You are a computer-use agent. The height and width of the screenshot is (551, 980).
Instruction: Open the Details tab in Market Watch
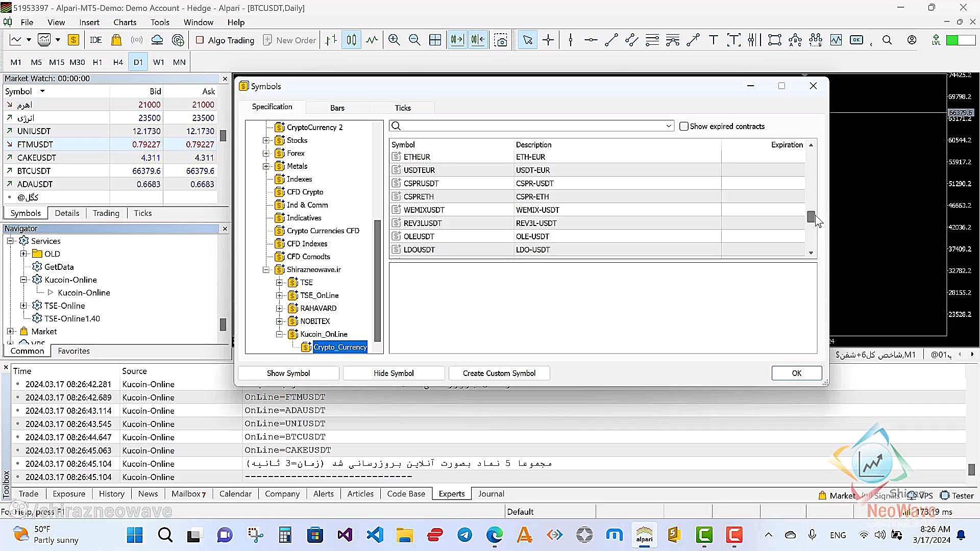coord(67,213)
